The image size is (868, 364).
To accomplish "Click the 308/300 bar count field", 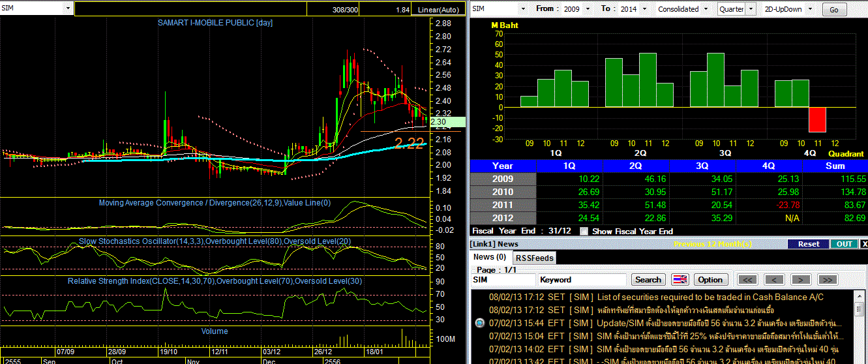I will 333,10.
